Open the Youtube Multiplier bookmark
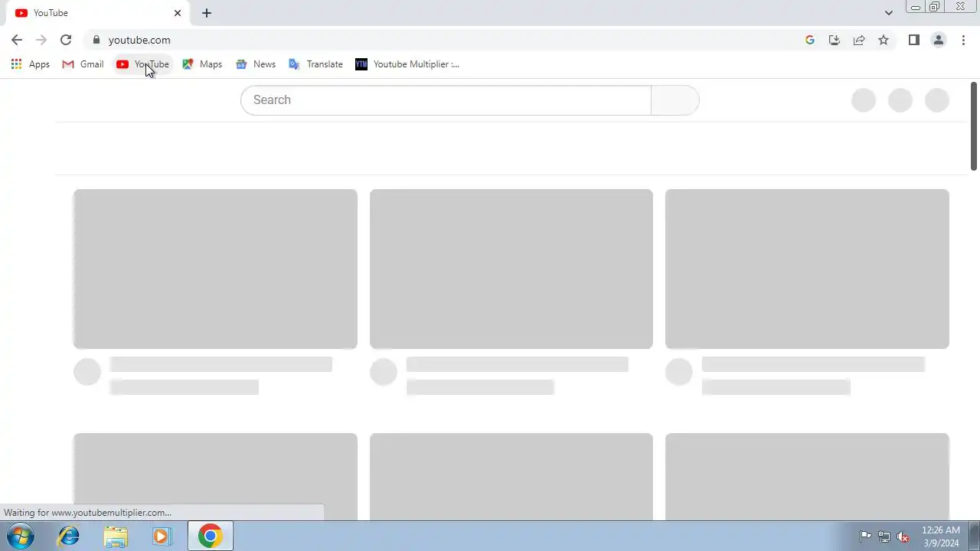Screen dimensions: 980x551 click(x=407, y=64)
